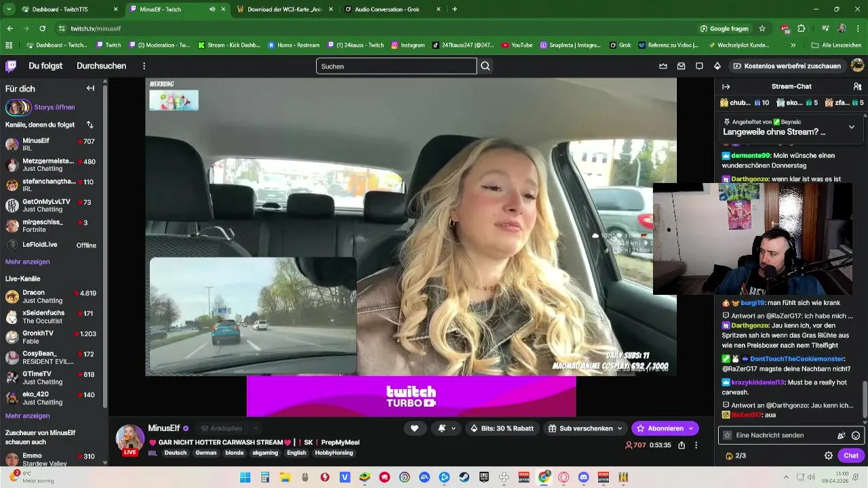Open Alle Lesezeichen folder
This screenshot has width=868, height=488.
click(x=836, y=45)
